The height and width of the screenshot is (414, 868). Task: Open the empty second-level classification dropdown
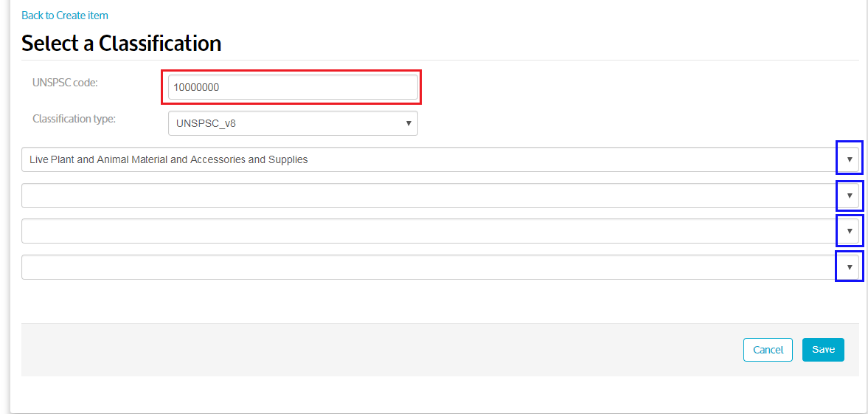tap(440, 196)
